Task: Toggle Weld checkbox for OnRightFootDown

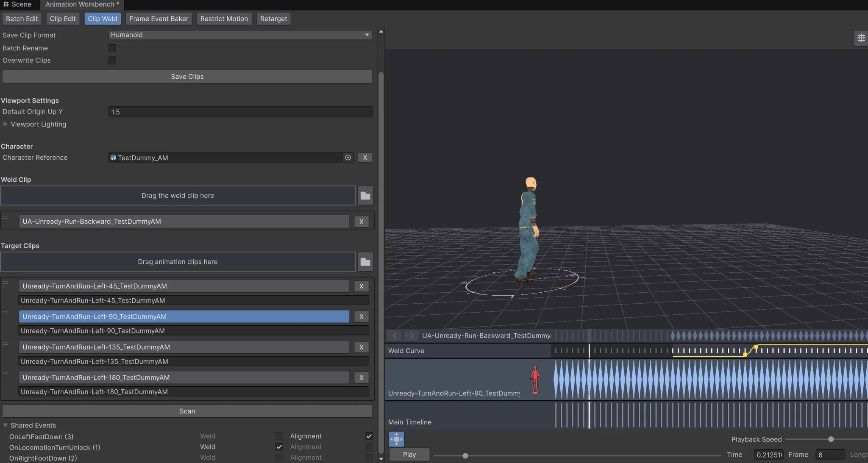Action: [x=279, y=457]
